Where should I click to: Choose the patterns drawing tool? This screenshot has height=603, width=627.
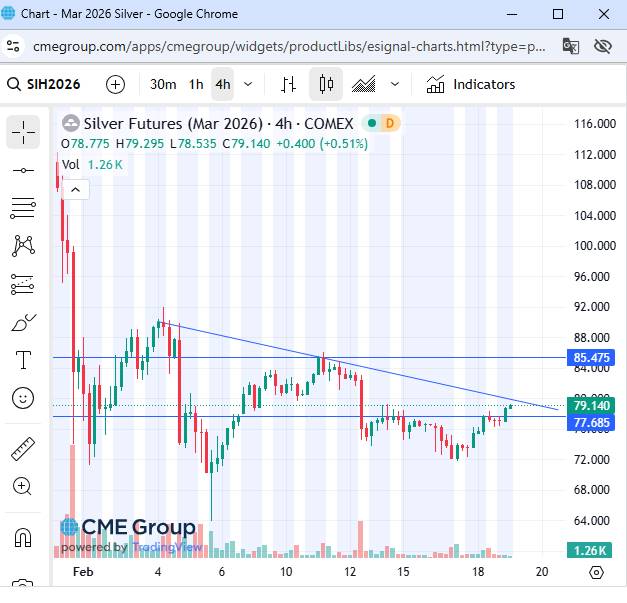point(23,246)
